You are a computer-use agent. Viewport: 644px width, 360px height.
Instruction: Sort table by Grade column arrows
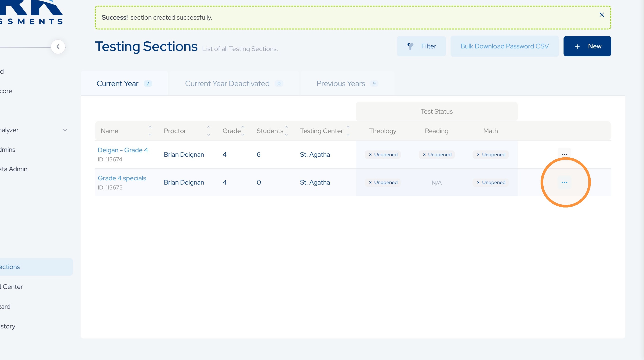click(243, 131)
